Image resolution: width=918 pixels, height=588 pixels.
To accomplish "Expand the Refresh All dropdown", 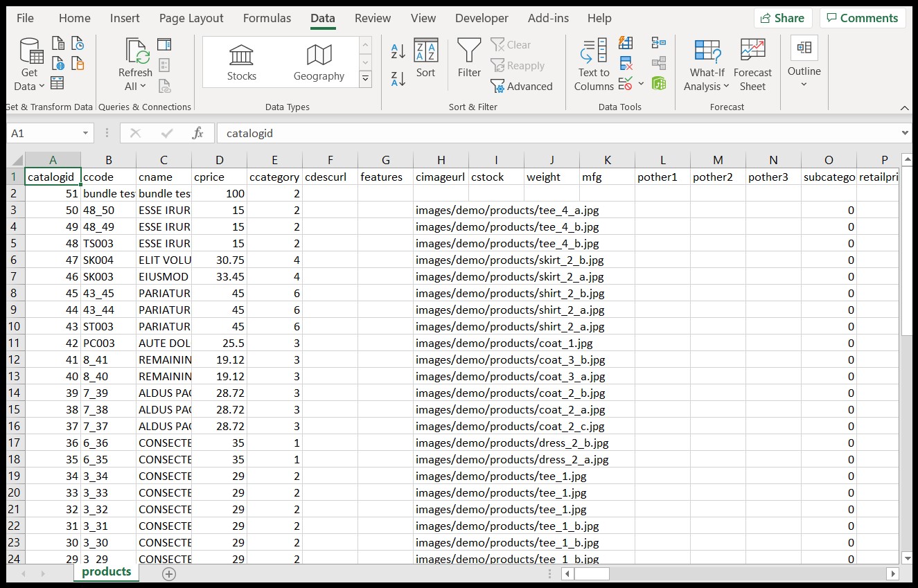I will click(135, 79).
